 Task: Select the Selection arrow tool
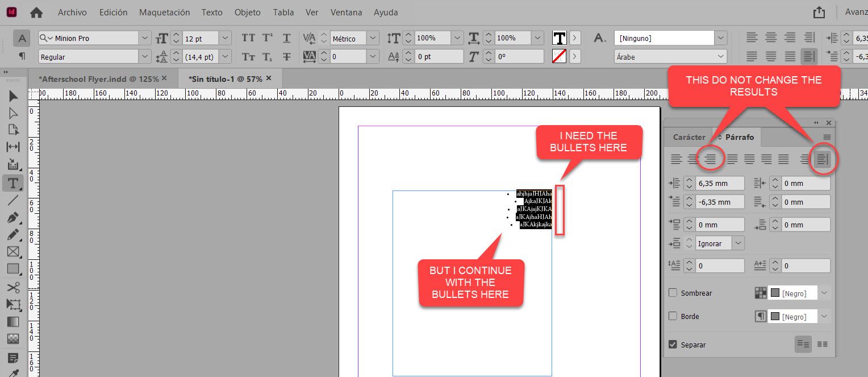coord(14,96)
